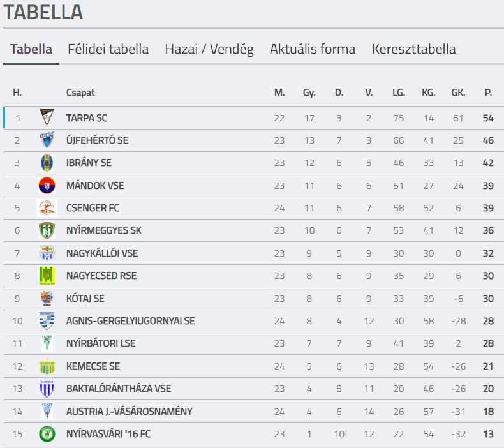Click the Kemecse SE yellow crest
504x448 pixels.
tap(47, 366)
